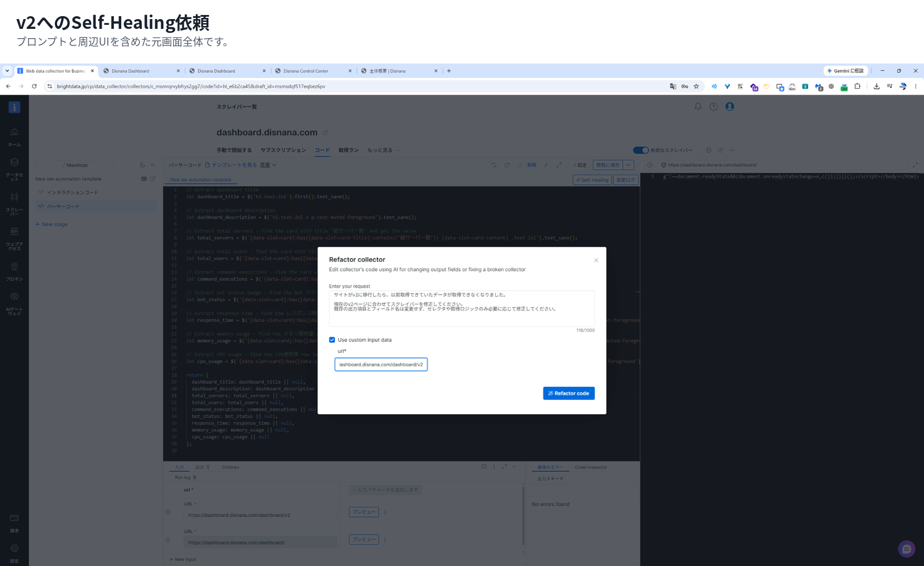Click the Refactor code button
Screen dimensions: 924x566
point(569,393)
